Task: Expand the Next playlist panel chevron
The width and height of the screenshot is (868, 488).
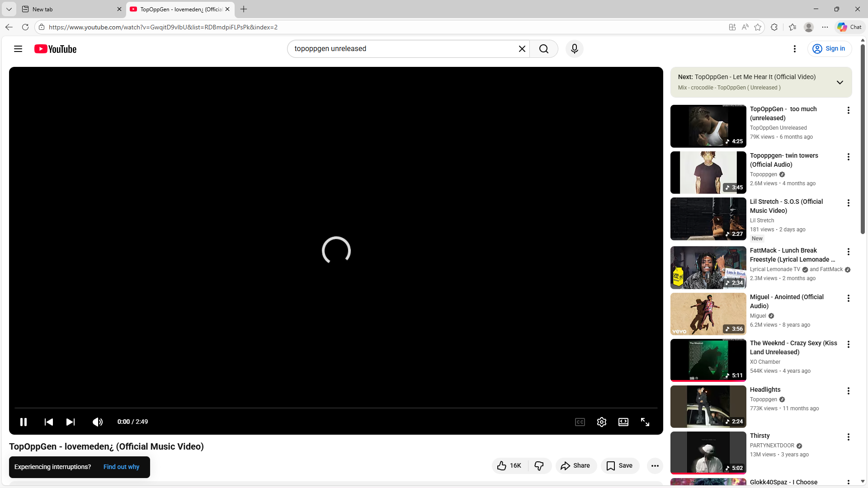Action: [x=840, y=82]
